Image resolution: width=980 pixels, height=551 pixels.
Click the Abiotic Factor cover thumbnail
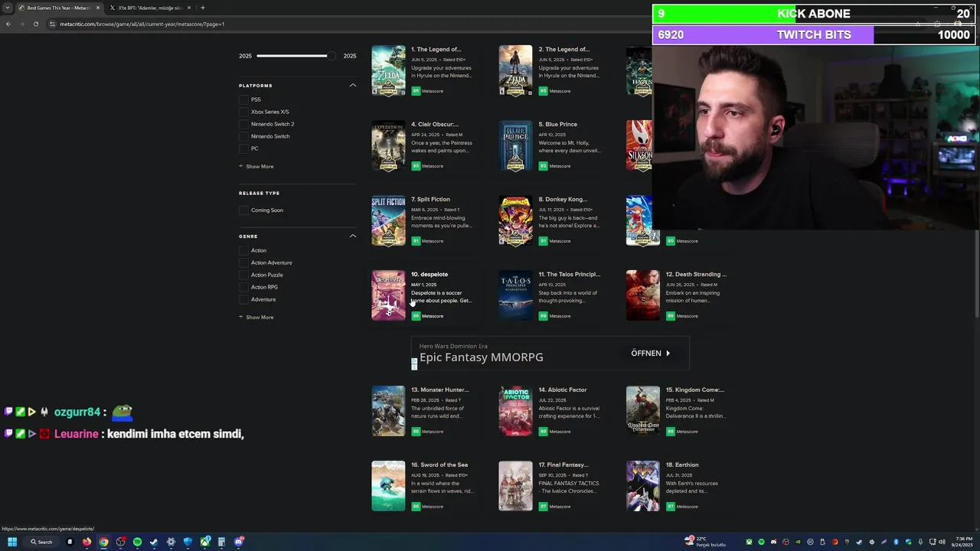pos(515,411)
